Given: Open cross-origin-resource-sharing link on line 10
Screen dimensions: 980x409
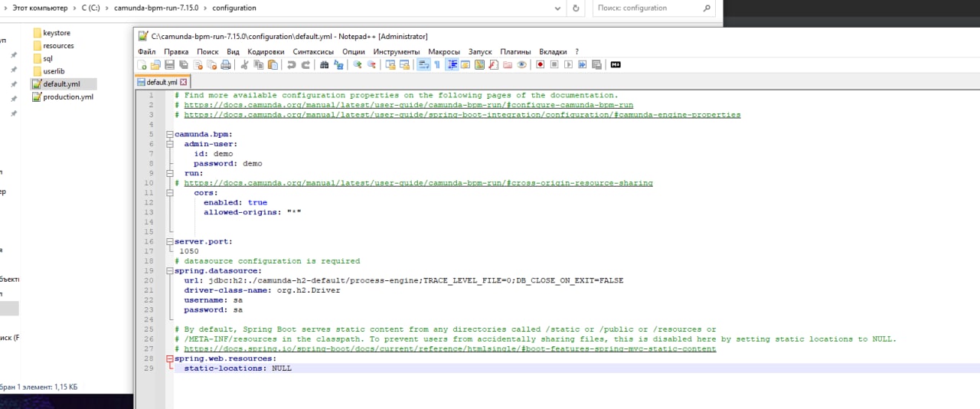Looking at the screenshot, I should pos(418,183).
